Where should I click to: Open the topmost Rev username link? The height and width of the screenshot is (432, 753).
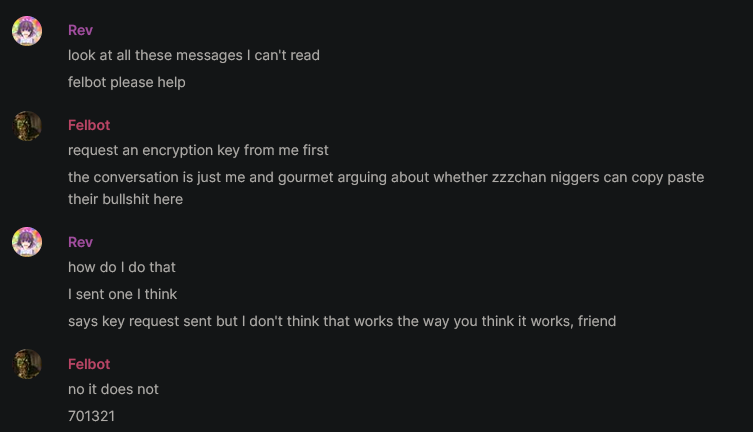pyautogui.click(x=80, y=30)
